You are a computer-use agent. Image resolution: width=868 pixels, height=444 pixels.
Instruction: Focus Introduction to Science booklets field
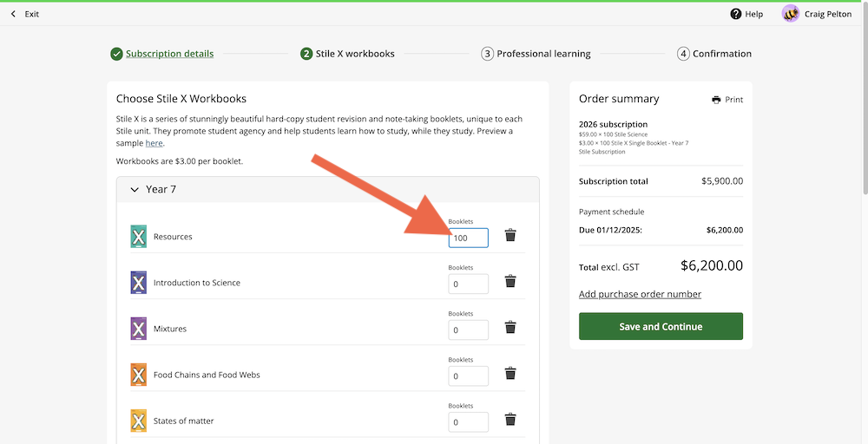click(x=469, y=284)
